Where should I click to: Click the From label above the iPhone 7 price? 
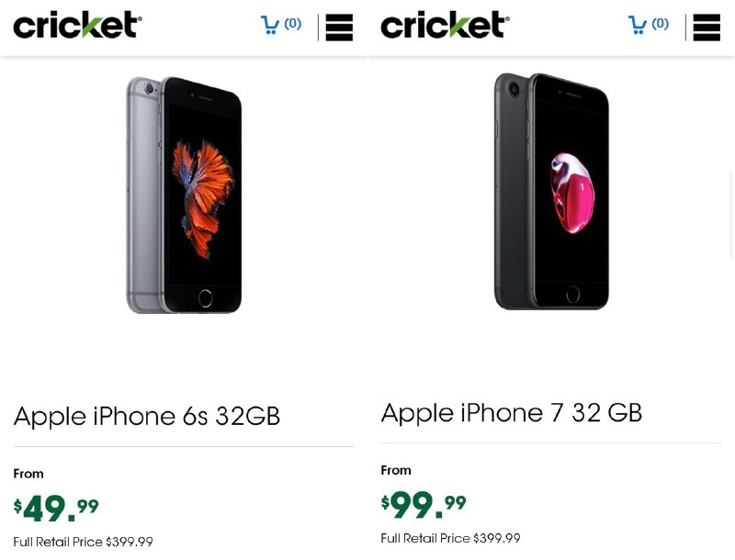[x=396, y=470]
